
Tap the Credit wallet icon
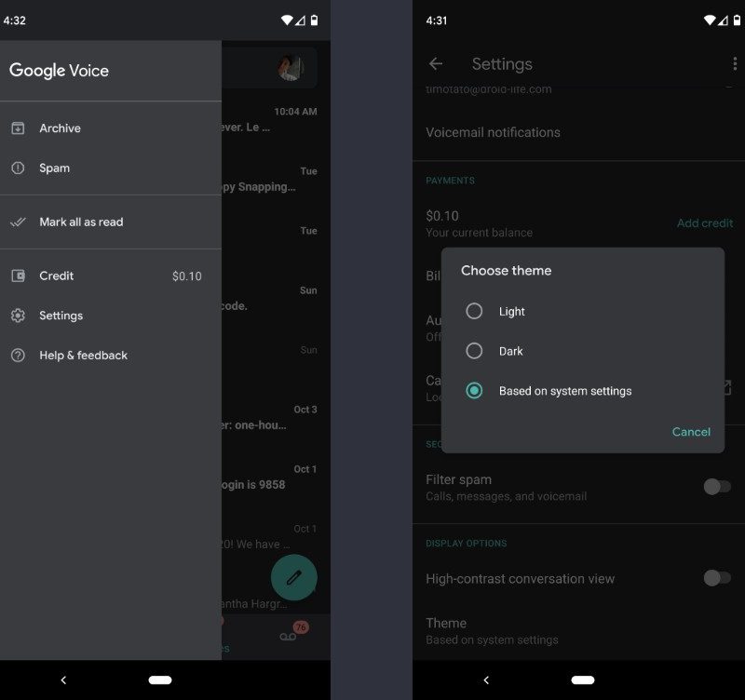coord(18,276)
